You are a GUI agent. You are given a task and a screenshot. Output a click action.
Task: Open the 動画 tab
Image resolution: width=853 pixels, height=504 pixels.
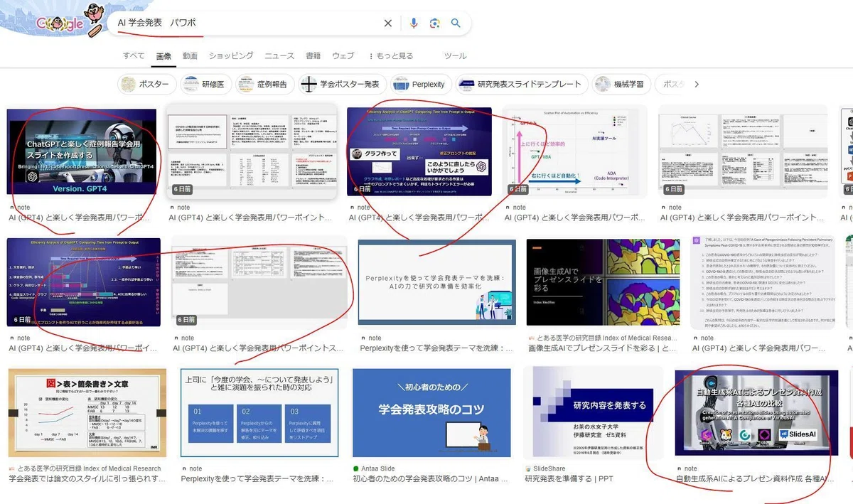click(x=190, y=56)
